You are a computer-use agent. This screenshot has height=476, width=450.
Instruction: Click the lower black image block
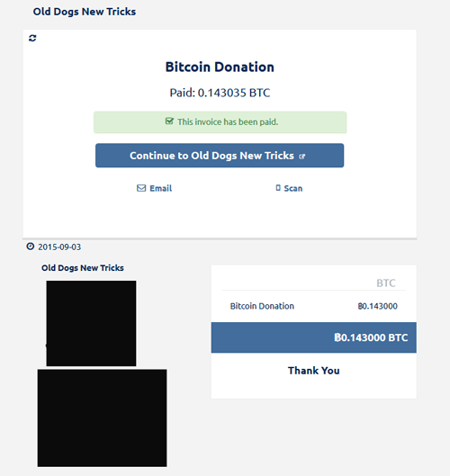tap(102, 418)
